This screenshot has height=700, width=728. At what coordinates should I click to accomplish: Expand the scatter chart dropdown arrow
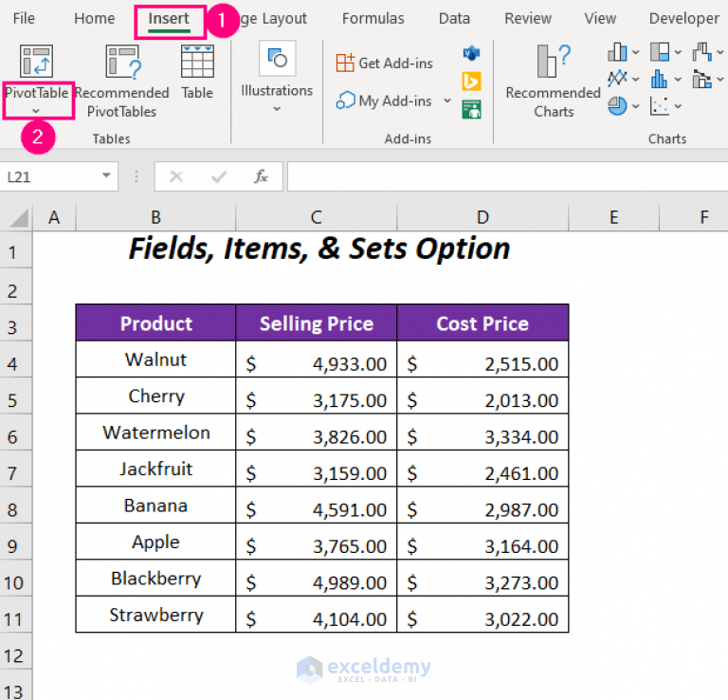pyautogui.click(x=678, y=106)
